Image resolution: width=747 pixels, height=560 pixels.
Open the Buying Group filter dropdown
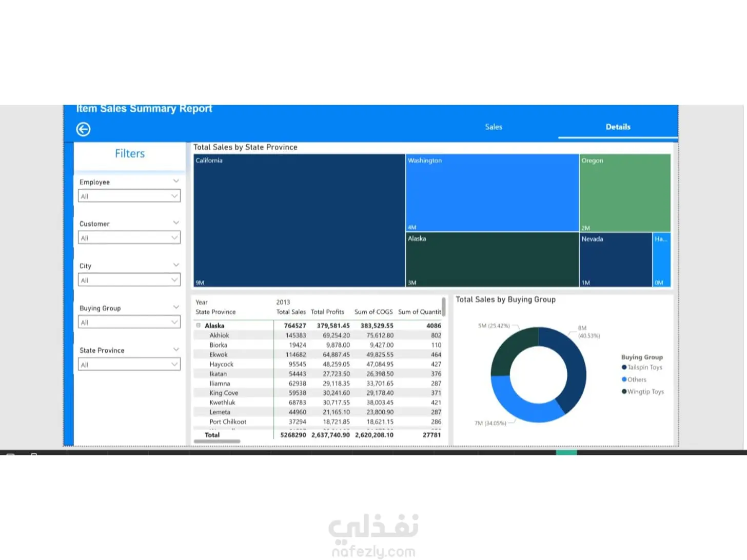[129, 322]
